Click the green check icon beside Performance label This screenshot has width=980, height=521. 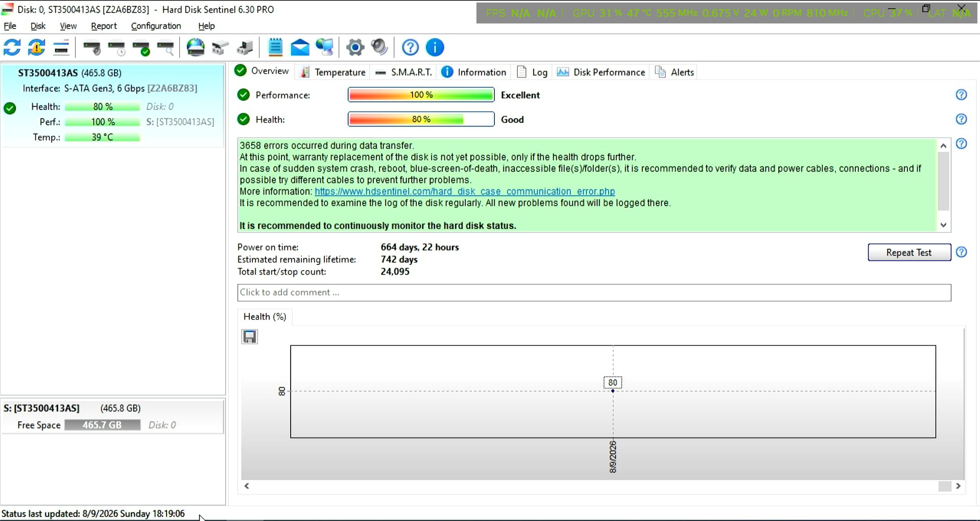pyautogui.click(x=244, y=95)
